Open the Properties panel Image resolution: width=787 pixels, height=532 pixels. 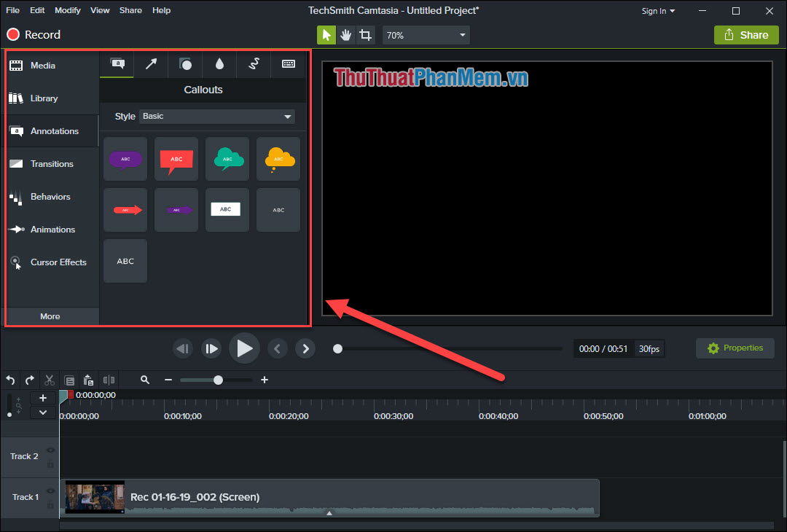(x=735, y=348)
